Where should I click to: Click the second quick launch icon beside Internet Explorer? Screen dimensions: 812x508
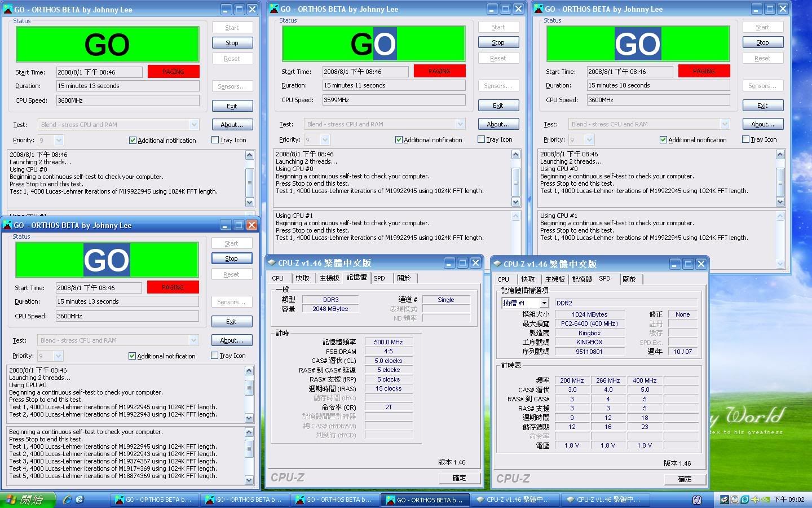pyautogui.click(x=80, y=500)
